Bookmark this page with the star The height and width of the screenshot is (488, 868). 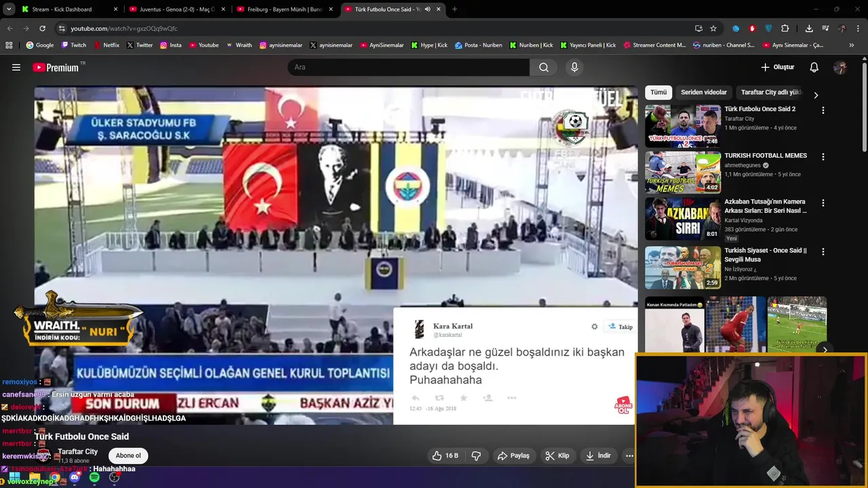click(713, 28)
